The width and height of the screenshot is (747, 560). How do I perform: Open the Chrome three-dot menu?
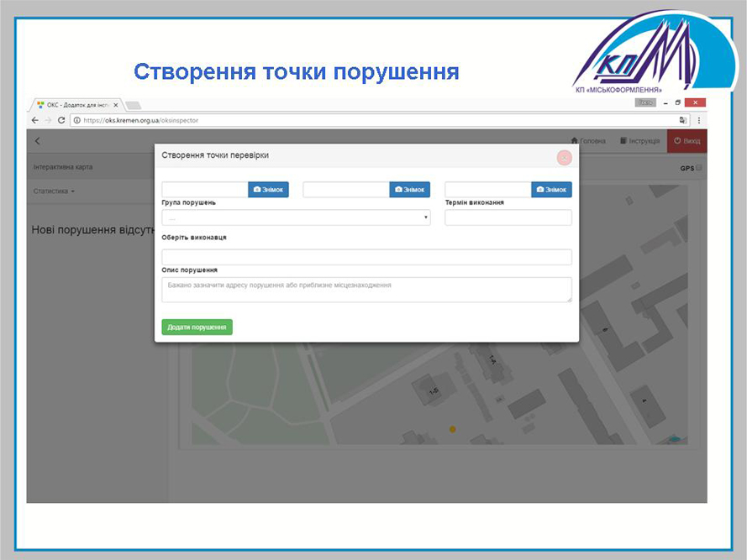pos(699,120)
